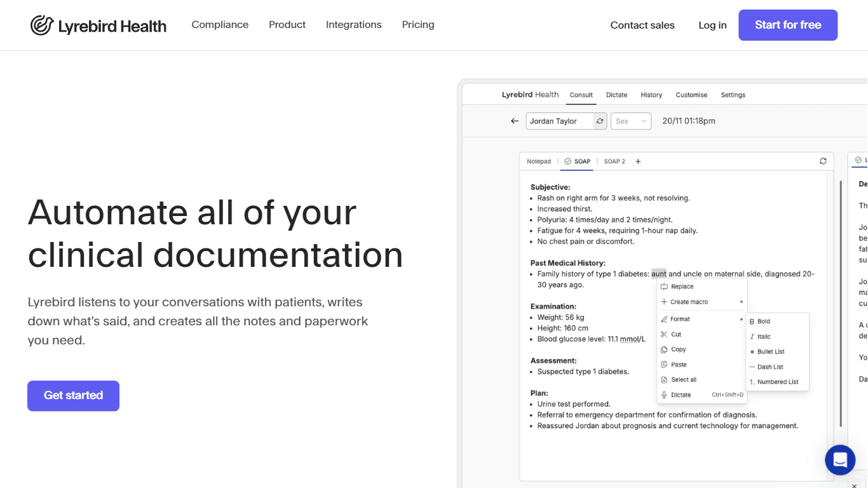Click the 20/11 01:18pm timestamp
This screenshot has width=868, height=488.
pyautogui.click(x=689, y=121)
